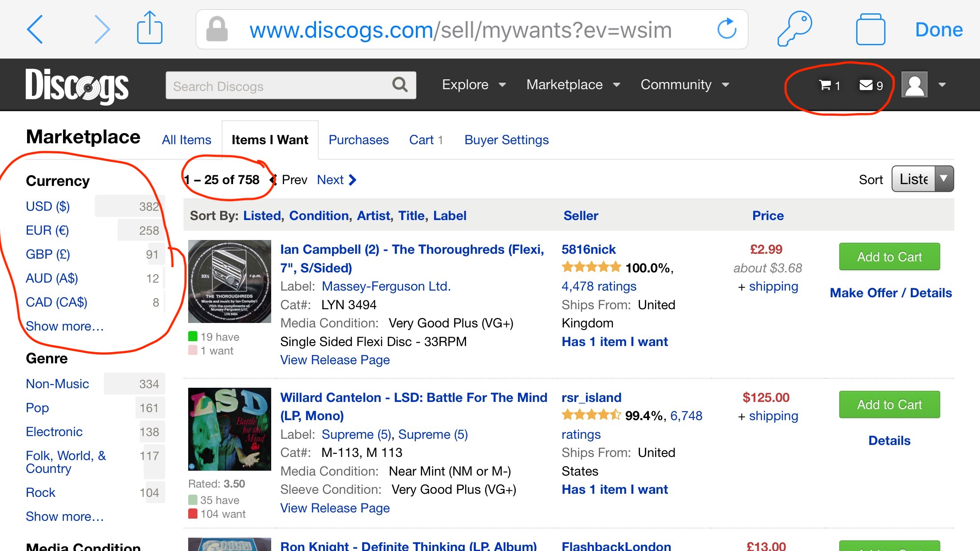Tap Done to close browser view
Screen dimensions: 980x551
click(939, 30)
